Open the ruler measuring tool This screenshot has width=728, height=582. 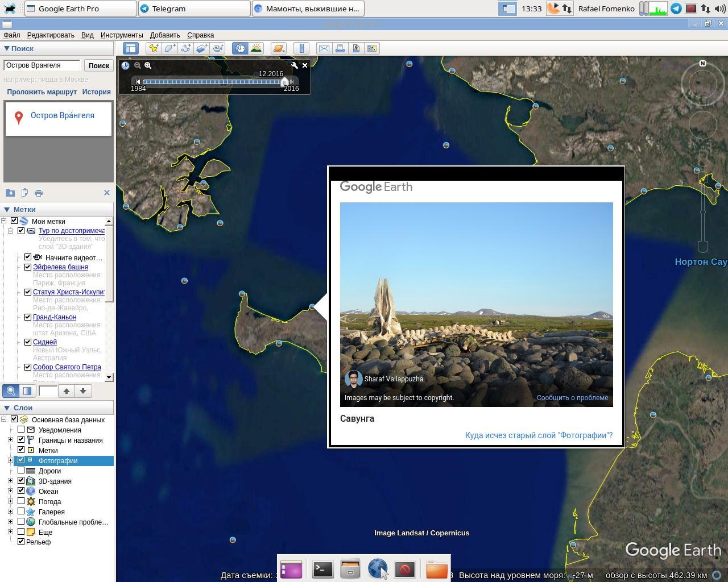(x=301, y=48)
